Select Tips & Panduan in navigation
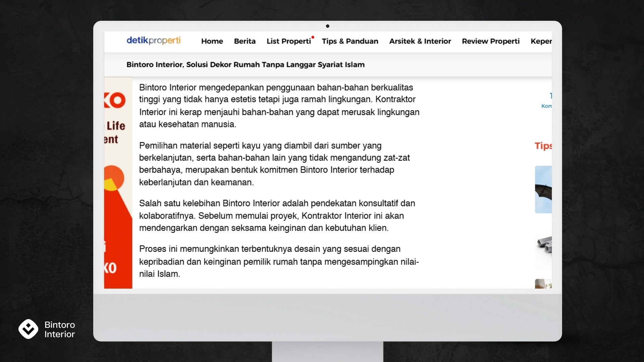The image size is (644, 362). click(350, 41)
